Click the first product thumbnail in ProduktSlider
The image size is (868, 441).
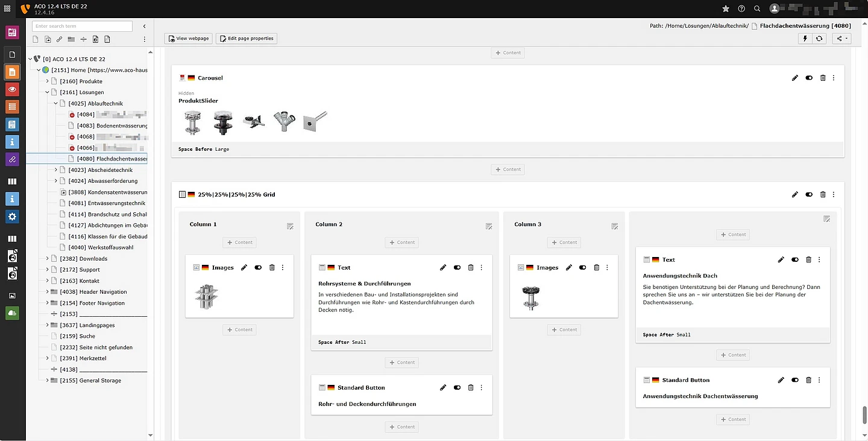tap(192, 123)
